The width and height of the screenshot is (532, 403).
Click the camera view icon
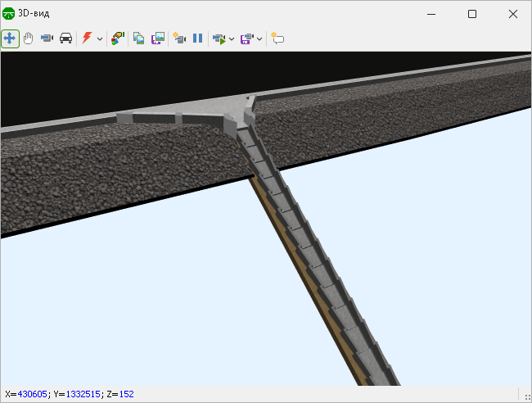click(47, 38)
